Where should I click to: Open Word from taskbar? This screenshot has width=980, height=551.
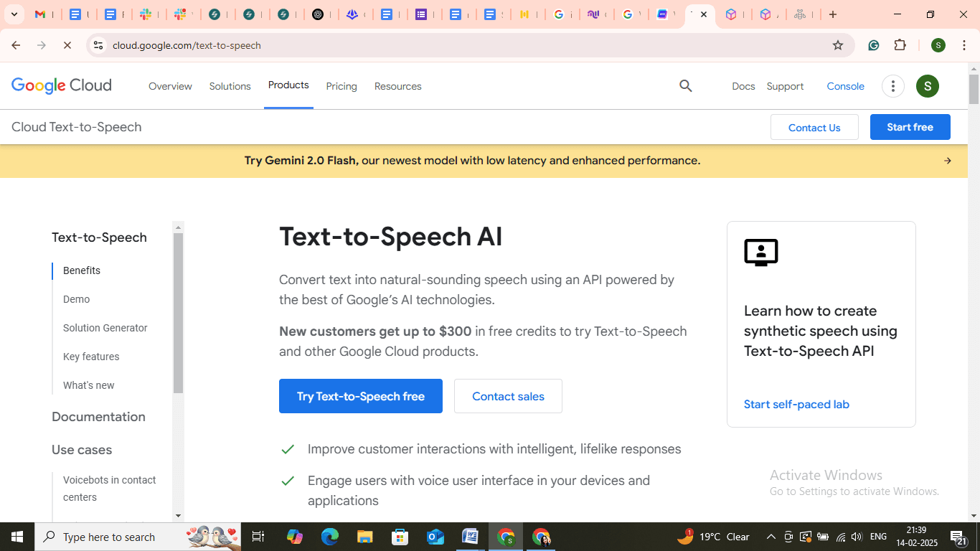[470, 537]
